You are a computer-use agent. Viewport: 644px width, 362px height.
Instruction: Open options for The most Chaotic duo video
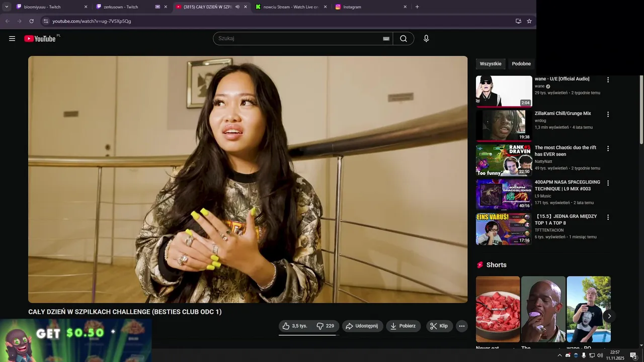tap(608, 149)
